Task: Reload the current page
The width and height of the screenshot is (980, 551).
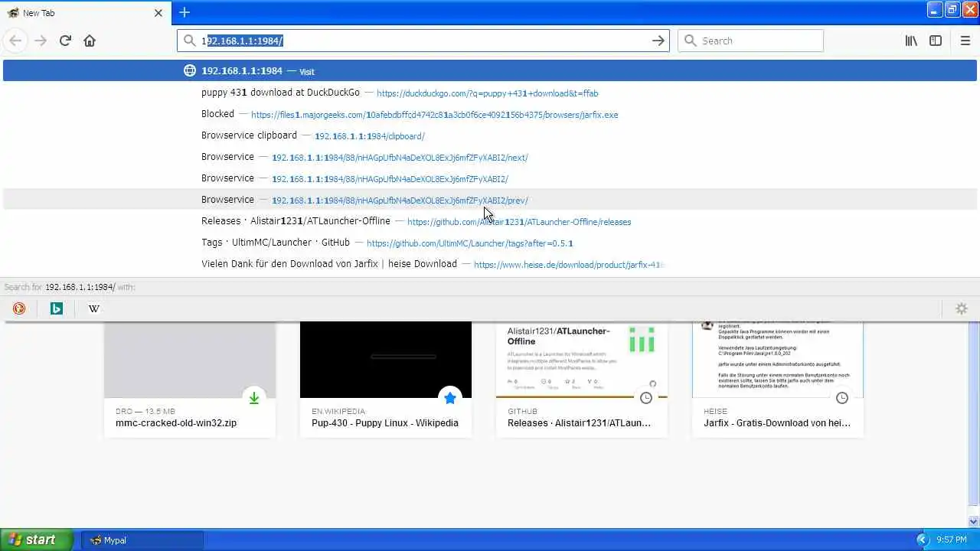Action: (x=65, y=41)
